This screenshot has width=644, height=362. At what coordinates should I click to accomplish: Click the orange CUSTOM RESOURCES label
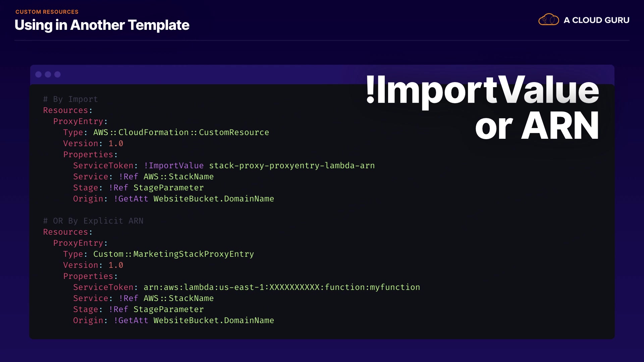(x=47, y=12)
